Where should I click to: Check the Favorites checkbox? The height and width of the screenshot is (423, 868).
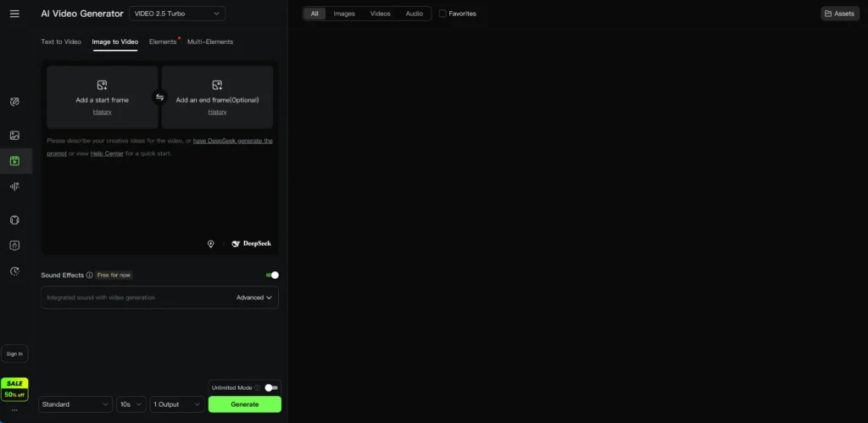click(442, 14)
